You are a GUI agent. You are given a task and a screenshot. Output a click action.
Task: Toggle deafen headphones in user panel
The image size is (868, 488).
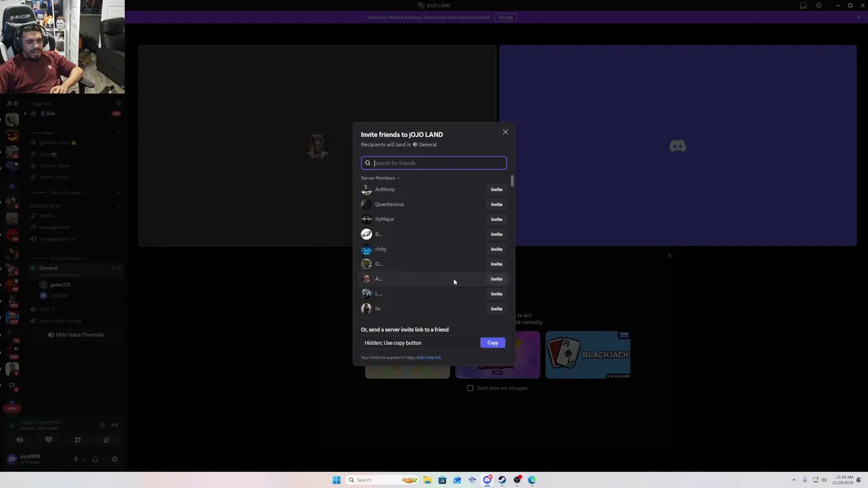pos(95,460)
